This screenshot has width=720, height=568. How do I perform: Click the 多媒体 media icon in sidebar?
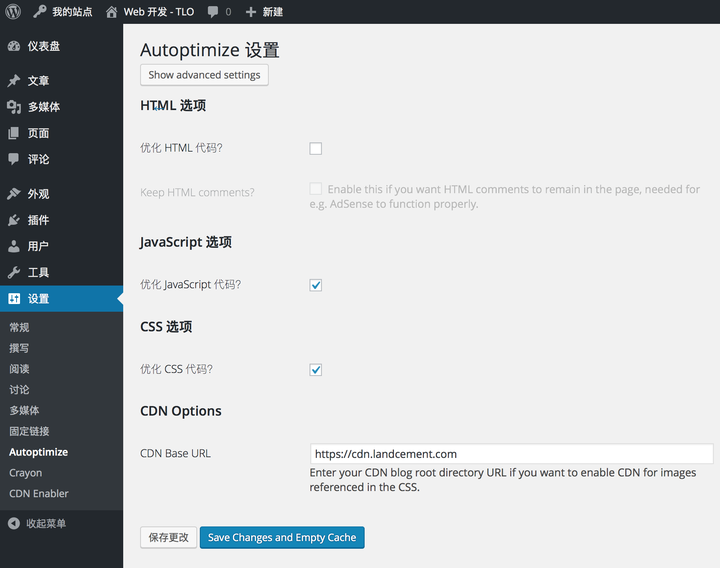13,107
